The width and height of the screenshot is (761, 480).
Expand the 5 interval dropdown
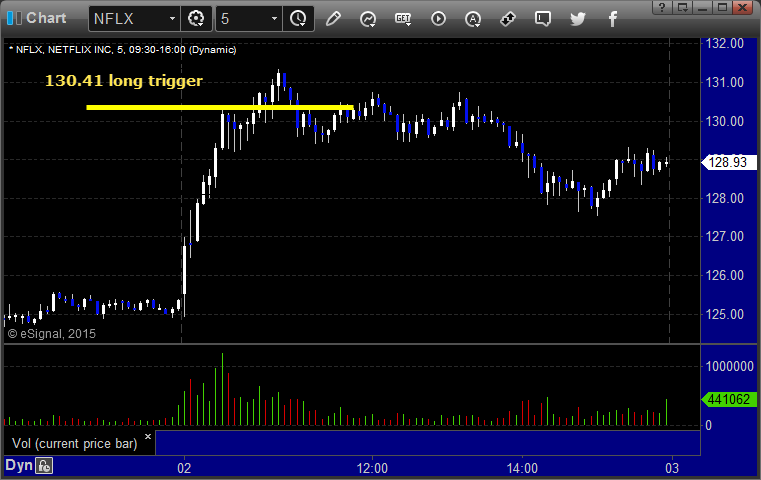click(274, 19)
